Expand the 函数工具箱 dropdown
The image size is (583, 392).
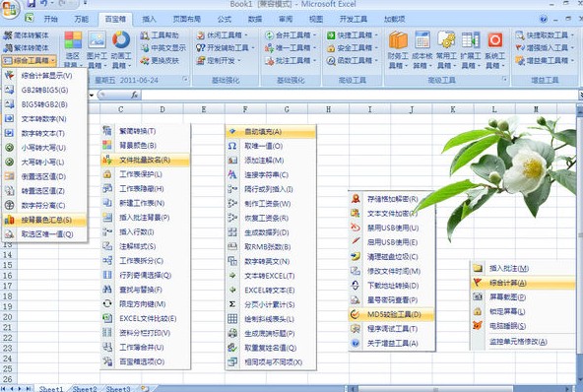point(376,60)
